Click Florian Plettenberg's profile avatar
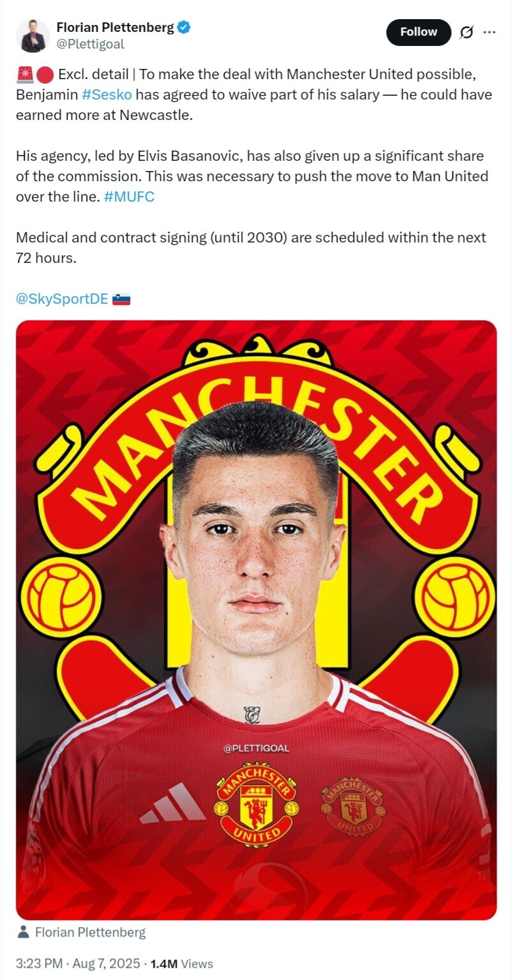 pos(33,36)
